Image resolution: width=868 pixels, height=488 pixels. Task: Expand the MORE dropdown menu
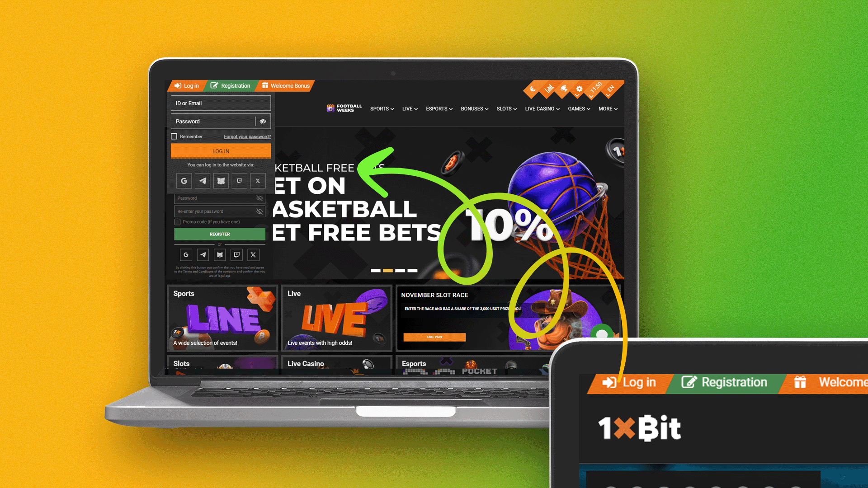(607, 108)
